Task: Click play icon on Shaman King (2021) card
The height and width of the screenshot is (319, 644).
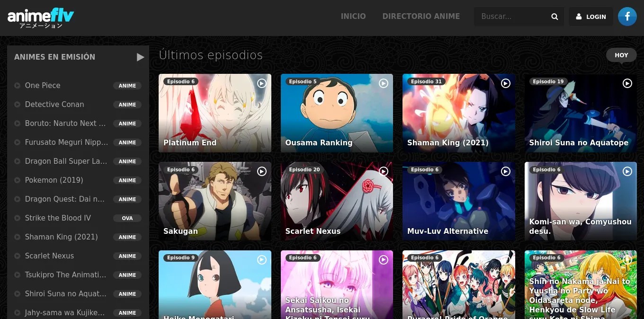Action: 506,83
